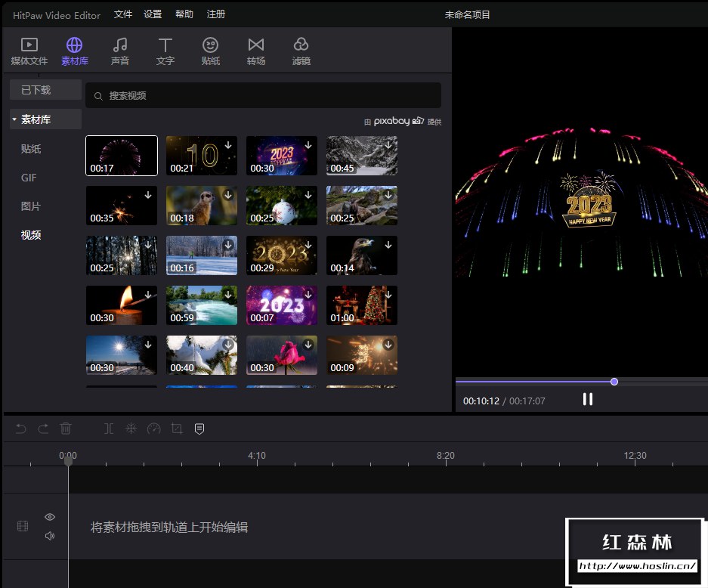Screen dimensions: 708x588
Task: Pause the preview playback
Action: pyautogui.click(x=587, y=400)
